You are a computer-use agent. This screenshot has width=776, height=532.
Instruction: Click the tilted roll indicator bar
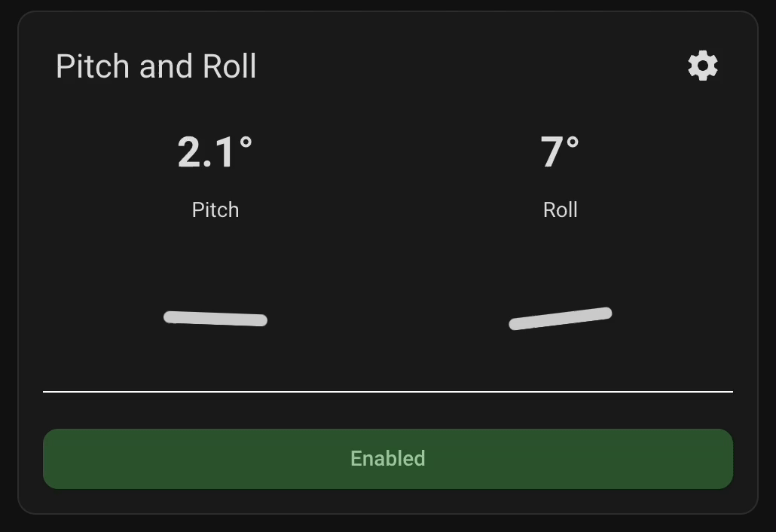[561, 319]
